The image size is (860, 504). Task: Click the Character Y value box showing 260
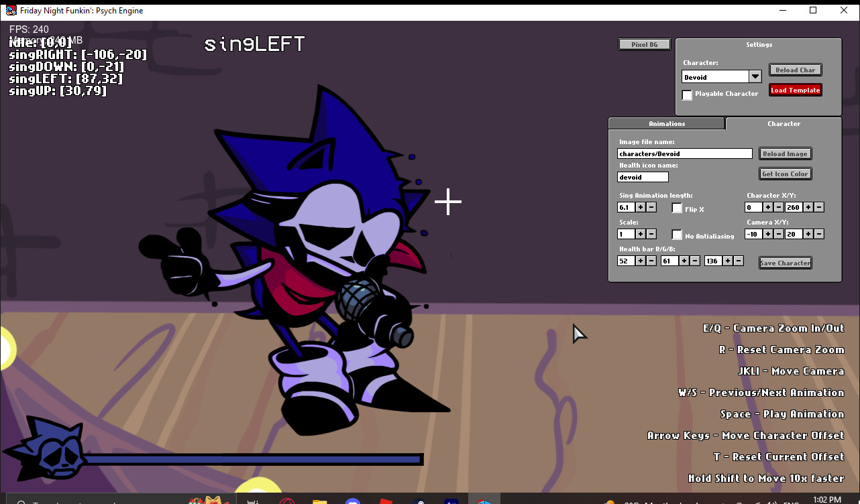tap(794, 207)
